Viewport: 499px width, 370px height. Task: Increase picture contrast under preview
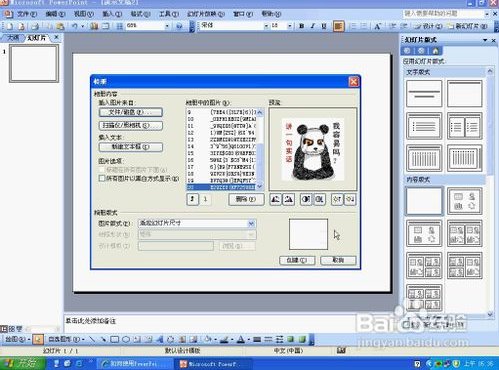306,199
